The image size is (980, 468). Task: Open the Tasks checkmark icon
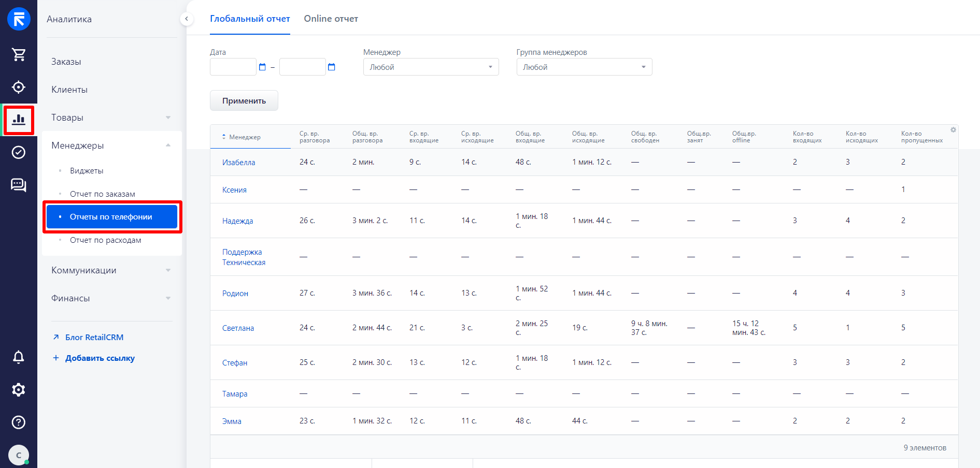19,152
